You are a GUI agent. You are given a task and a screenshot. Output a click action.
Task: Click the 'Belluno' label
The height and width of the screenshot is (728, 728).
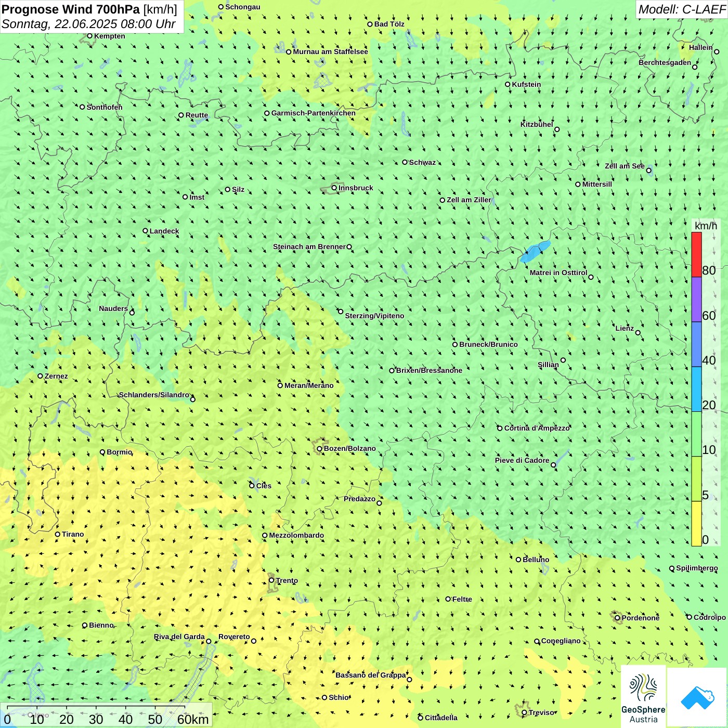[x=536, y=560]
